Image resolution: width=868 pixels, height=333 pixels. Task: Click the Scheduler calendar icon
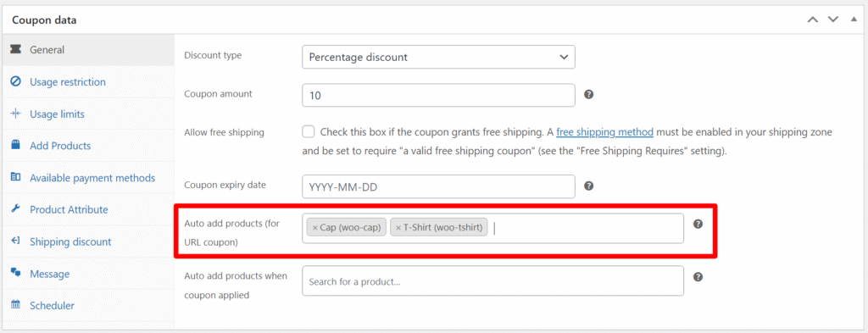(x=15, y=305)
